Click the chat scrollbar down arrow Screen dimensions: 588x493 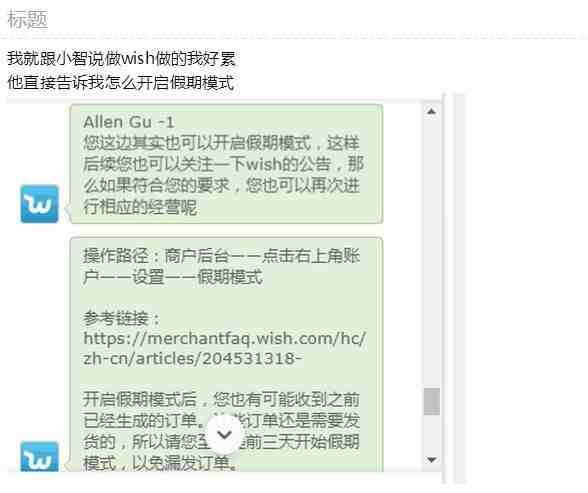(432, 460)
